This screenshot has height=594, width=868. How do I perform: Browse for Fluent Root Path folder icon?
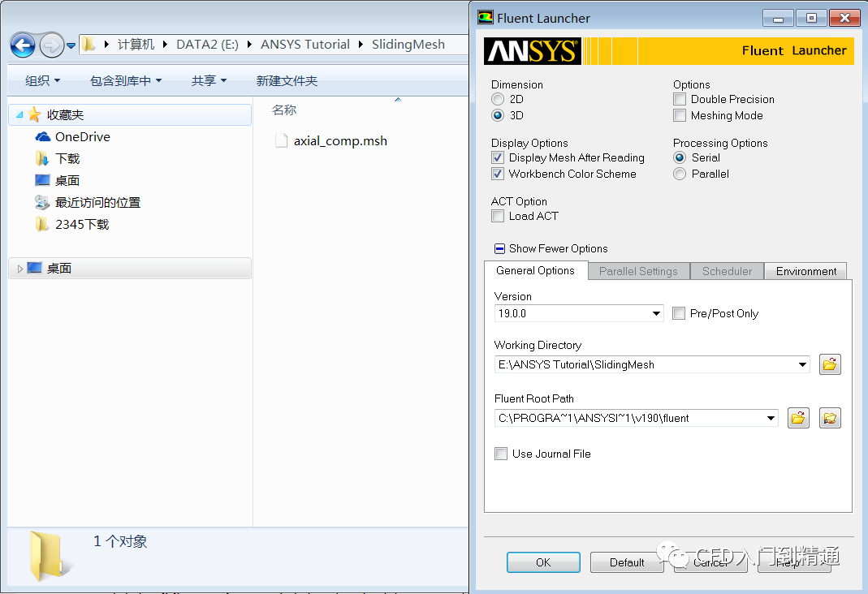point(798,418)
